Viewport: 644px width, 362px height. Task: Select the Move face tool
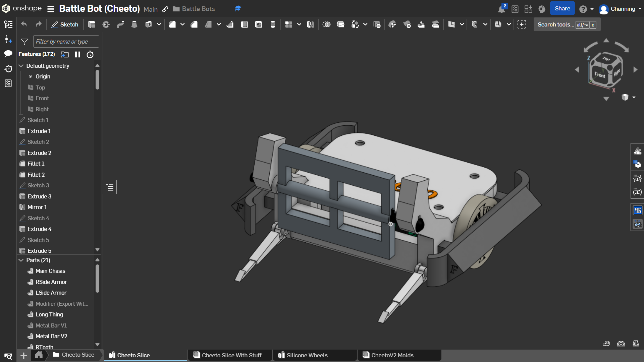tap(421, 24)
